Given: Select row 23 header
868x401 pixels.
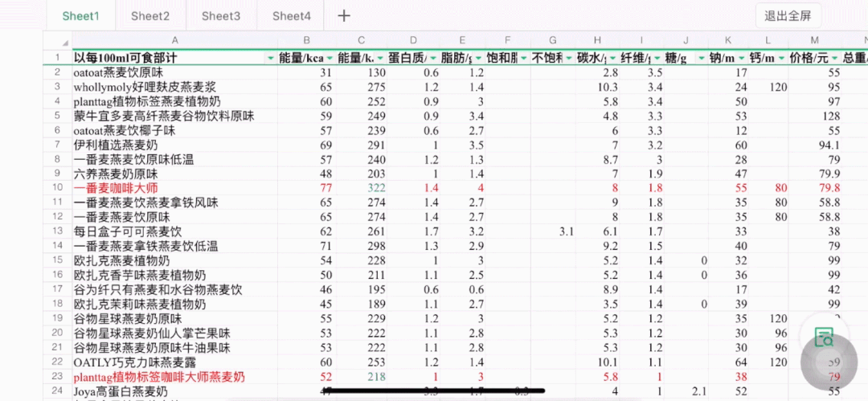Looking at the screenshot, I should [58, 377].
